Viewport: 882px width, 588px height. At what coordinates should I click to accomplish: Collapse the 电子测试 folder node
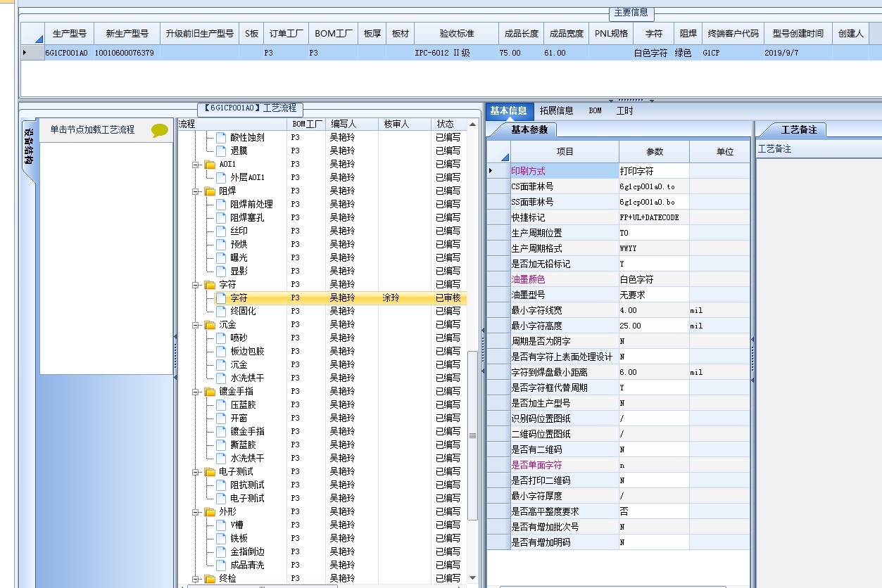click(196, 472)
